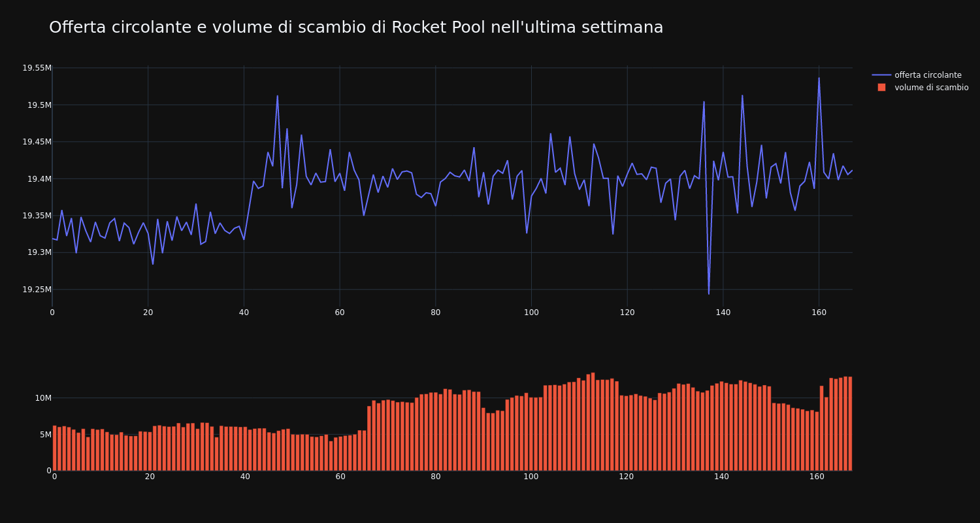Screen dimensions: 980x523
Task: Click bar chart x-axis label 60
Action: [x=340, y=477]
